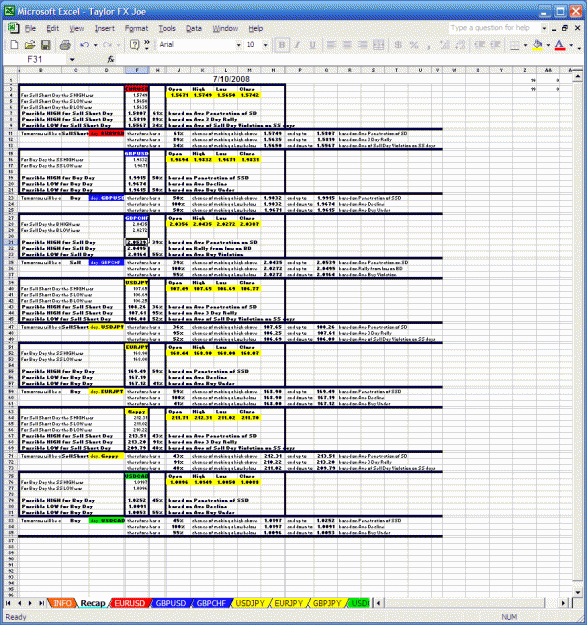Expand the Name Box dropdown next to F31
The height and width of the screenshot is (625, 587).
tap(72, 59)
